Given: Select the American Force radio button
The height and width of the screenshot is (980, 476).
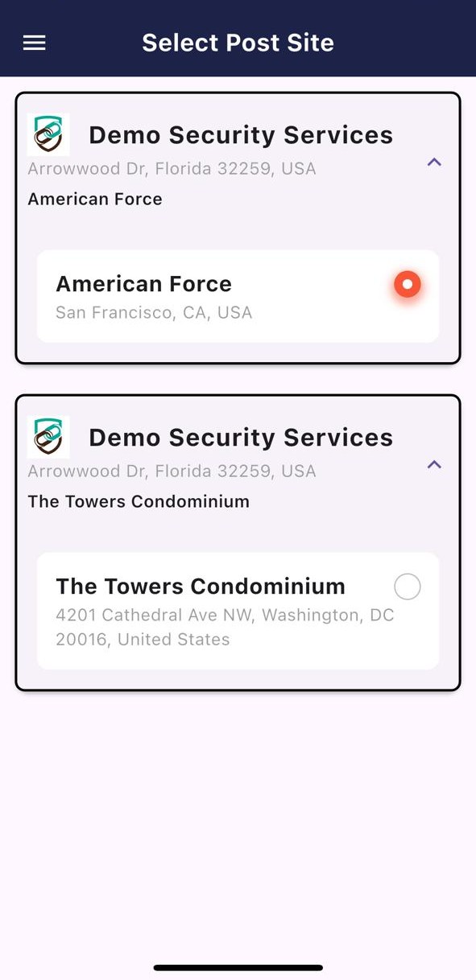Looking at the screenshot, I should click(408, 284).
